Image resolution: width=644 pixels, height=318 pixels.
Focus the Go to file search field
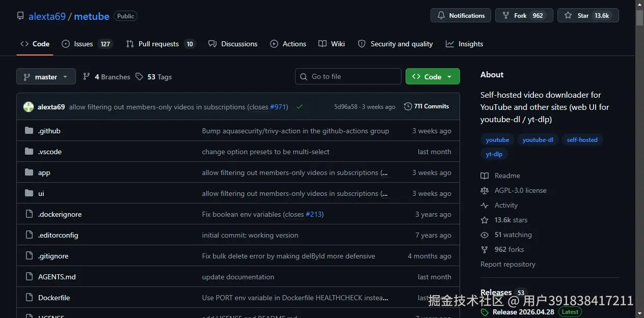click(x=348, y=76)
